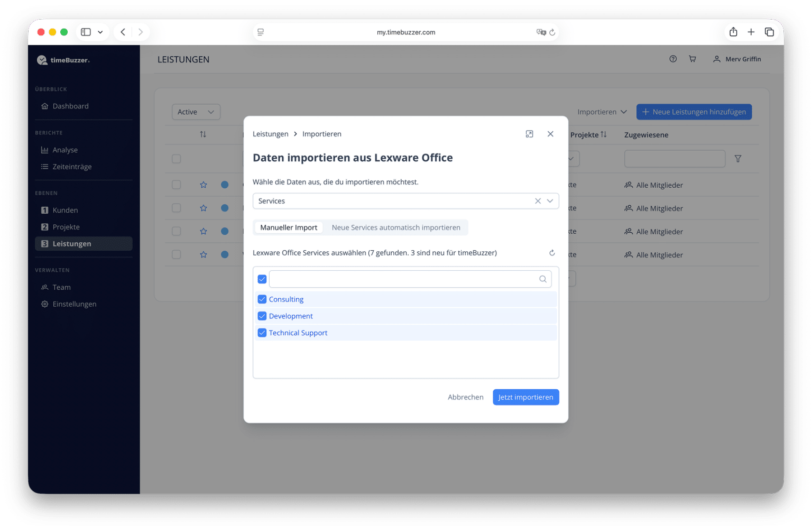Focus the my.timebuzzer.com address field

[406, 32]
